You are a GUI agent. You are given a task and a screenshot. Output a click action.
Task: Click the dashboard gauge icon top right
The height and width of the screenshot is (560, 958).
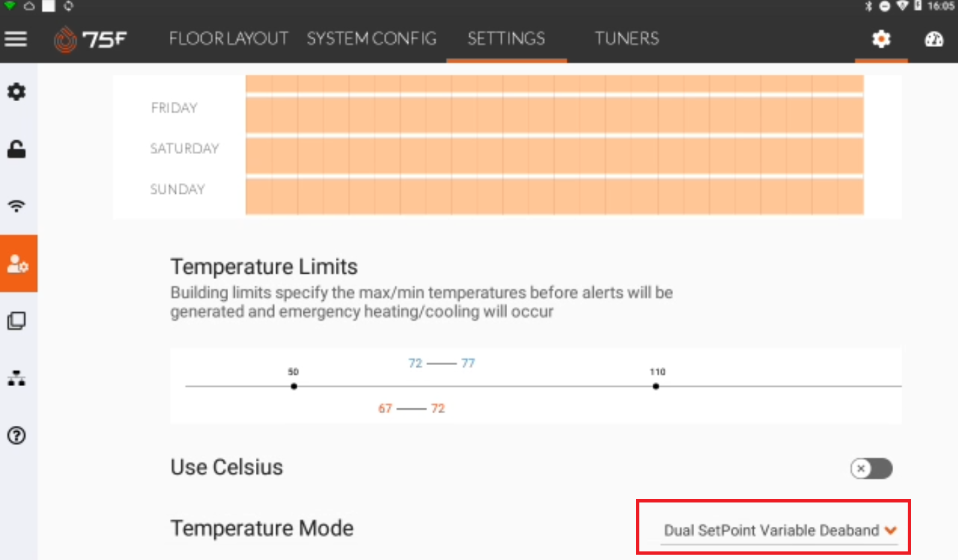click(934, 39)
